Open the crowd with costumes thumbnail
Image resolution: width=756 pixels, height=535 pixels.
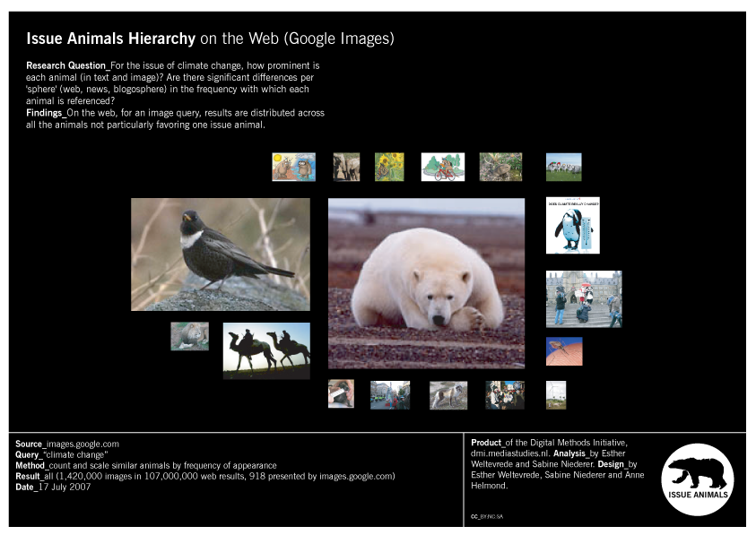click(x=505, y=395)
